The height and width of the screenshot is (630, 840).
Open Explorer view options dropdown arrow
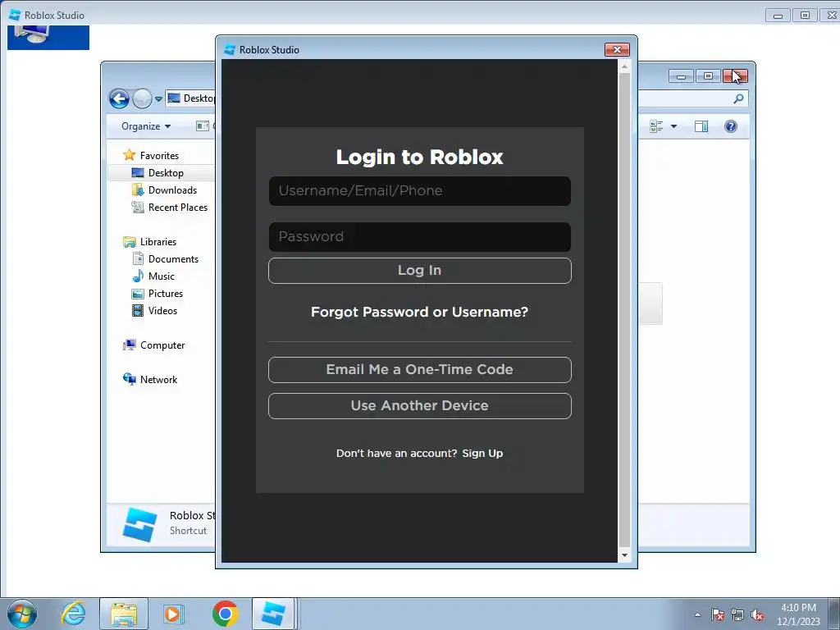[x=674, y=126]
